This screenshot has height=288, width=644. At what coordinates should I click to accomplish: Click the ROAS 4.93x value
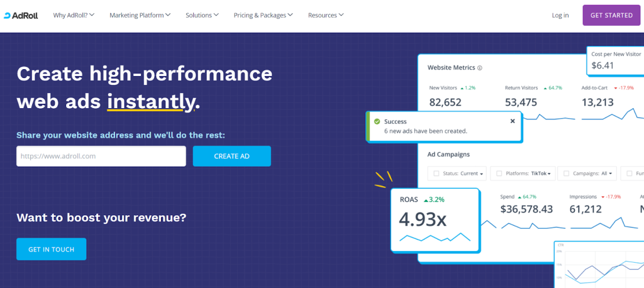point(422,219)
